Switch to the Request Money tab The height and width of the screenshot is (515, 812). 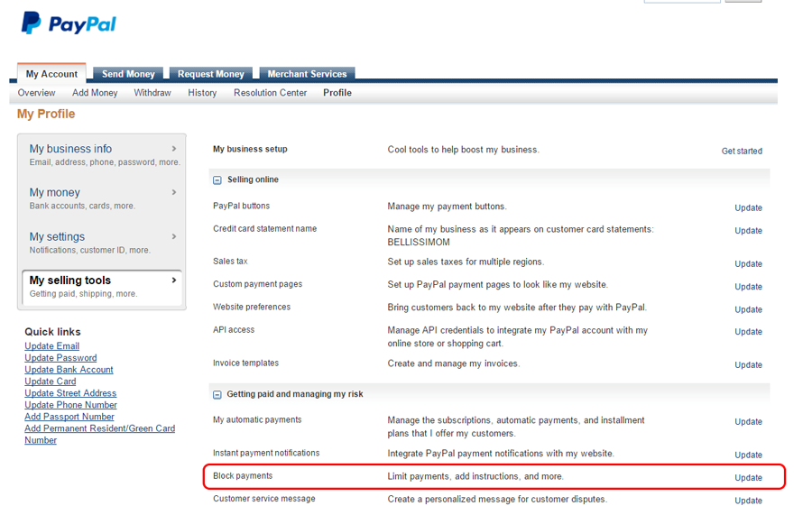pyautogui.click(x=211, y=74)
